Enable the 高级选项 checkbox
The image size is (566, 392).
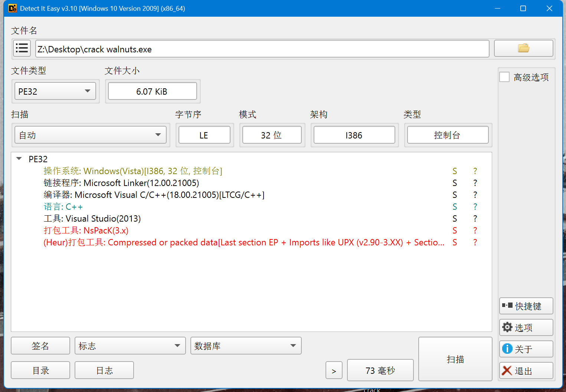[504, 77]
